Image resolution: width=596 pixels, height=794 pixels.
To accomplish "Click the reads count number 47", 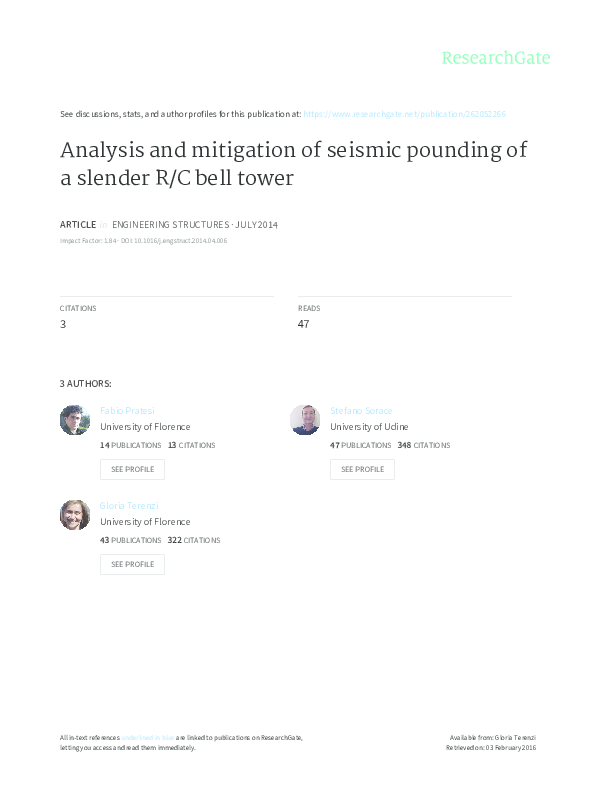I will pyautogui.click(x=303, y=324).
